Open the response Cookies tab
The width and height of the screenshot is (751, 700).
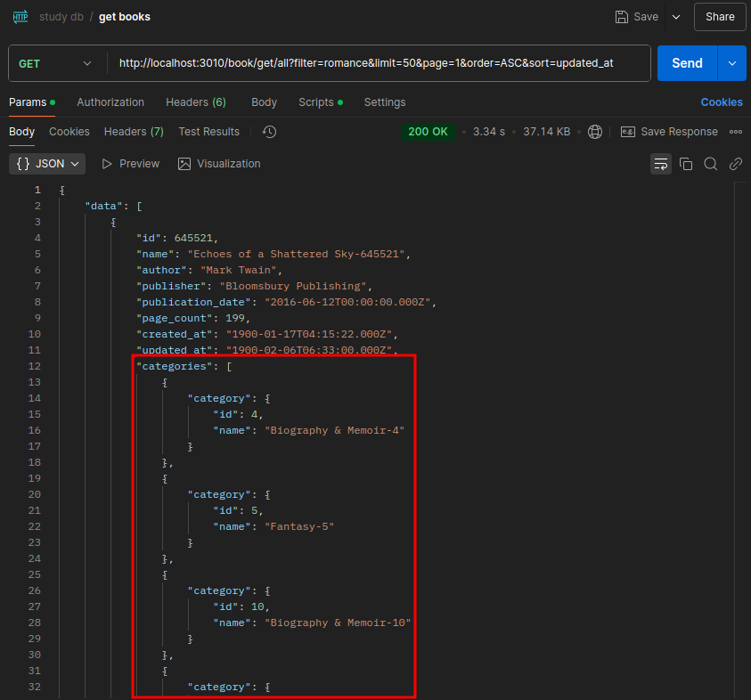click(x=69, y=132)
